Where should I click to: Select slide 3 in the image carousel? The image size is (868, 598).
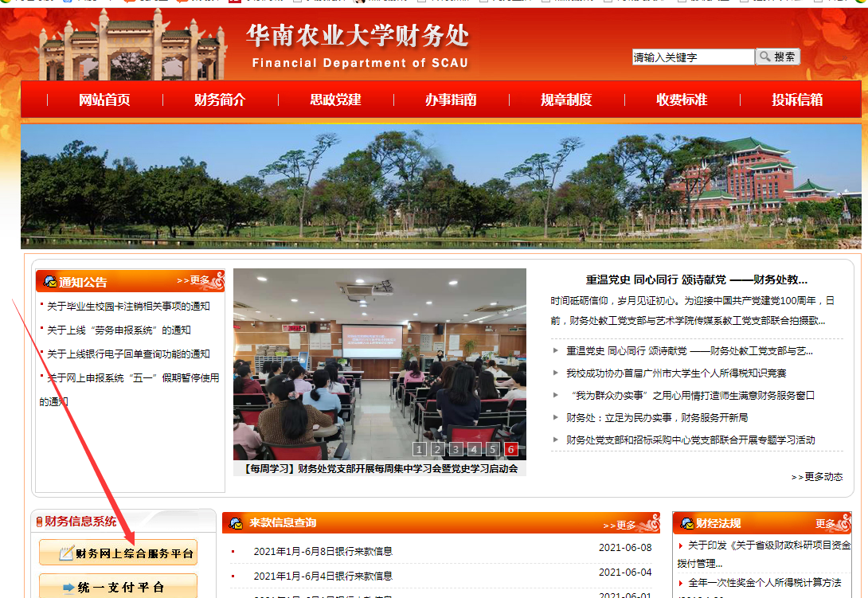[456, 449]
